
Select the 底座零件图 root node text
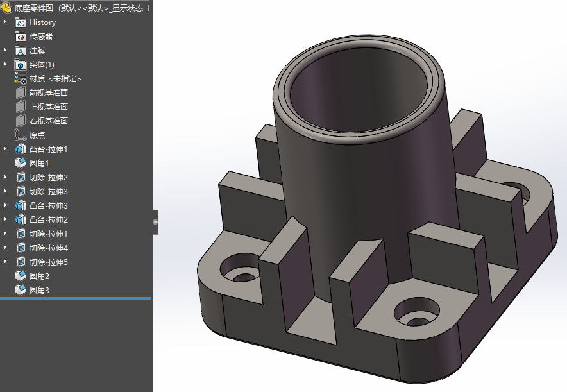(x=82, y=8)
